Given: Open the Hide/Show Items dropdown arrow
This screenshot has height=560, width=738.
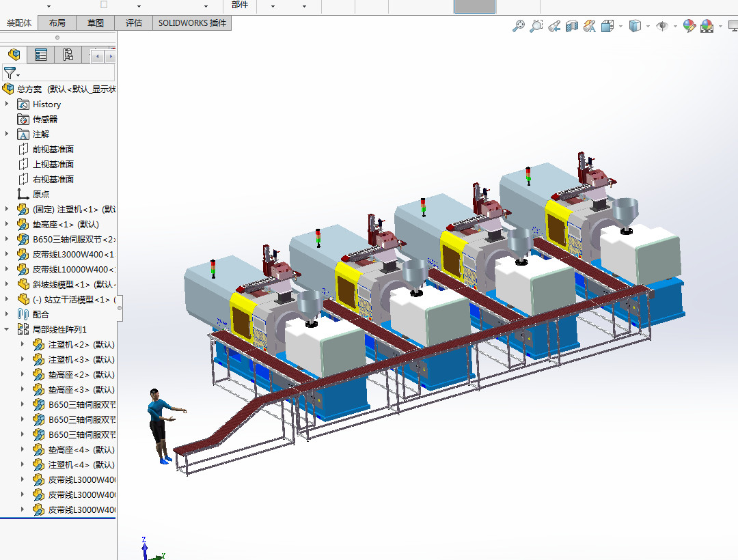Looking at the screenshot, I should click(x=675, y=27).
